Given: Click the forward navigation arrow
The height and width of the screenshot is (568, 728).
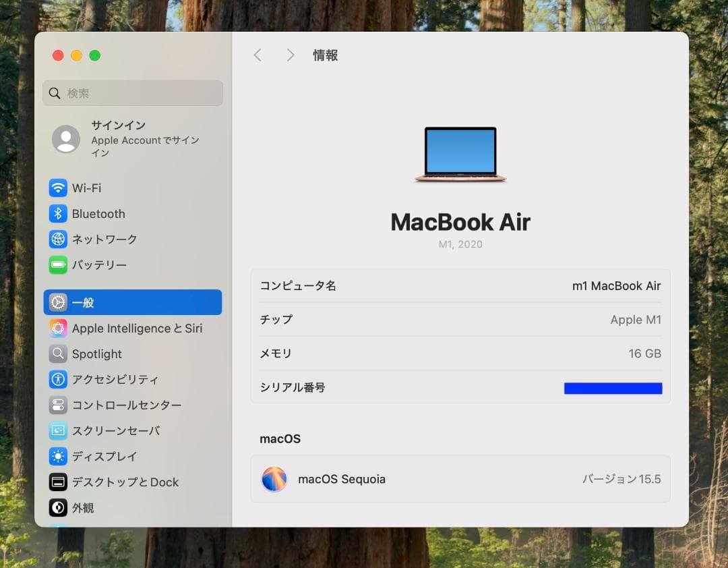Looking at the screenshot, I should click(x=290, y=55).
